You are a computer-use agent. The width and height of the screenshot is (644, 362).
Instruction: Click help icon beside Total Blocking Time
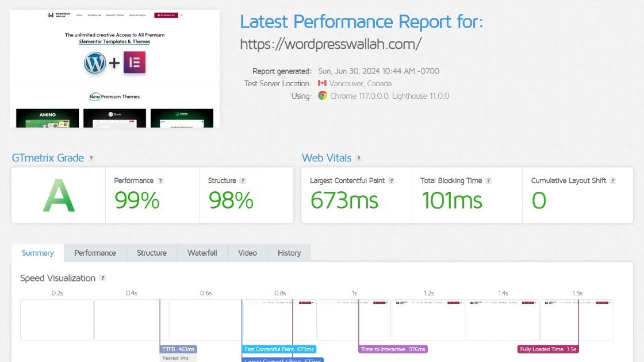[x=489, y=180]
